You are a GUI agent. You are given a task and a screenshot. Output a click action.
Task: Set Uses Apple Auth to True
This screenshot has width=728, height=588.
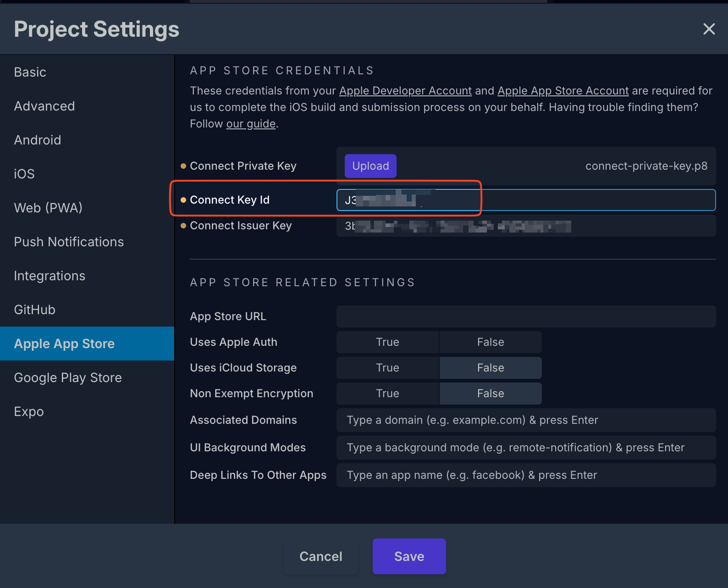click(x=387, y=342)
